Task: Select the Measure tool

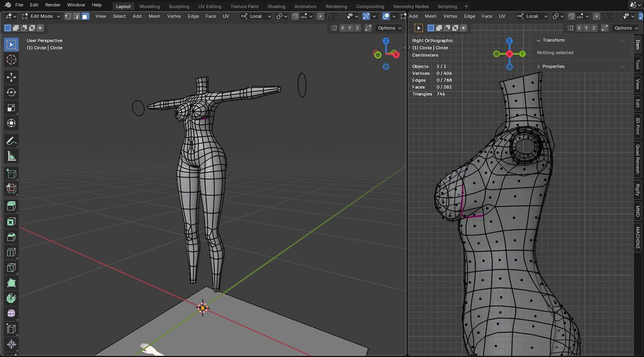Action: (x=11, y=157)
